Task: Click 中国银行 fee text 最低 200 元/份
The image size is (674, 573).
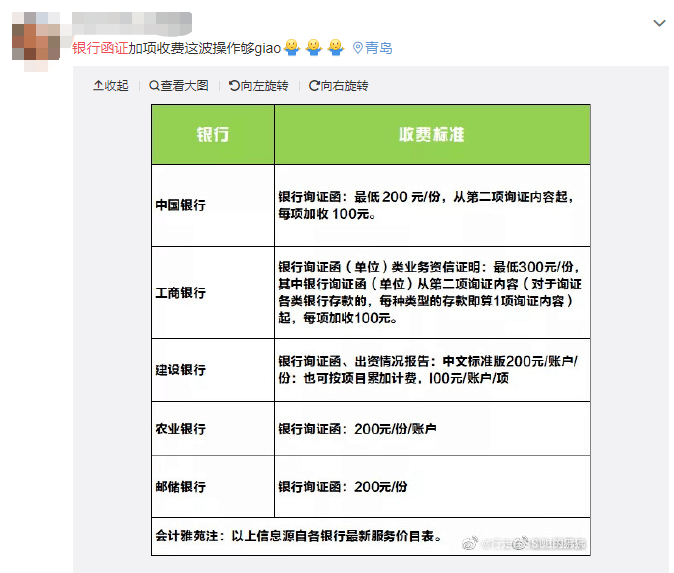Action: click(x=398, y=197)
